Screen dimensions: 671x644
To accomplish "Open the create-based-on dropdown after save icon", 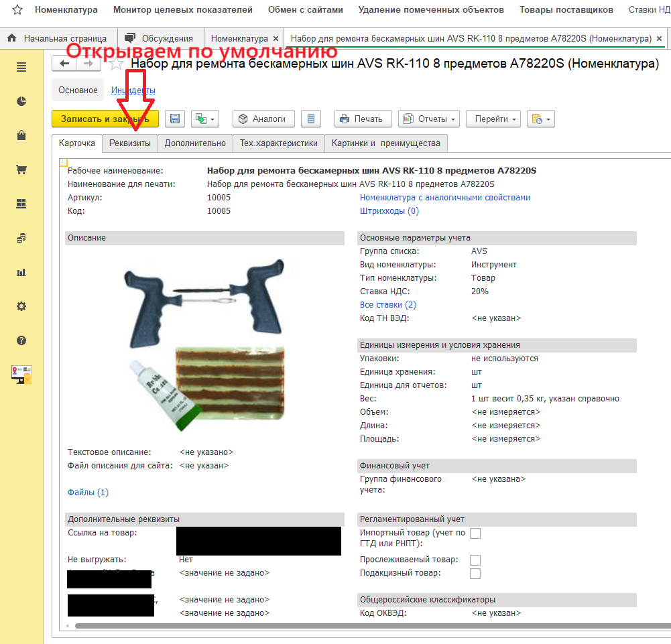I will 205,119.
